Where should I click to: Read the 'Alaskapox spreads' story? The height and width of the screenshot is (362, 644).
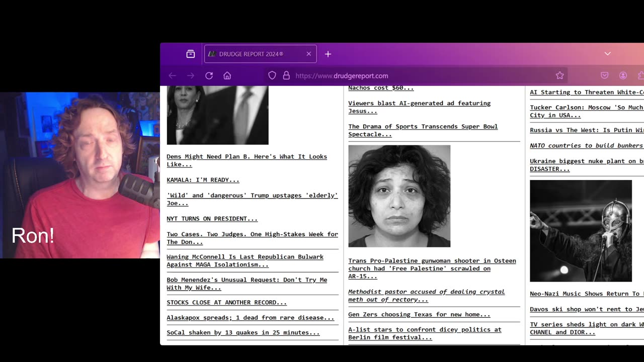point(251,318)
